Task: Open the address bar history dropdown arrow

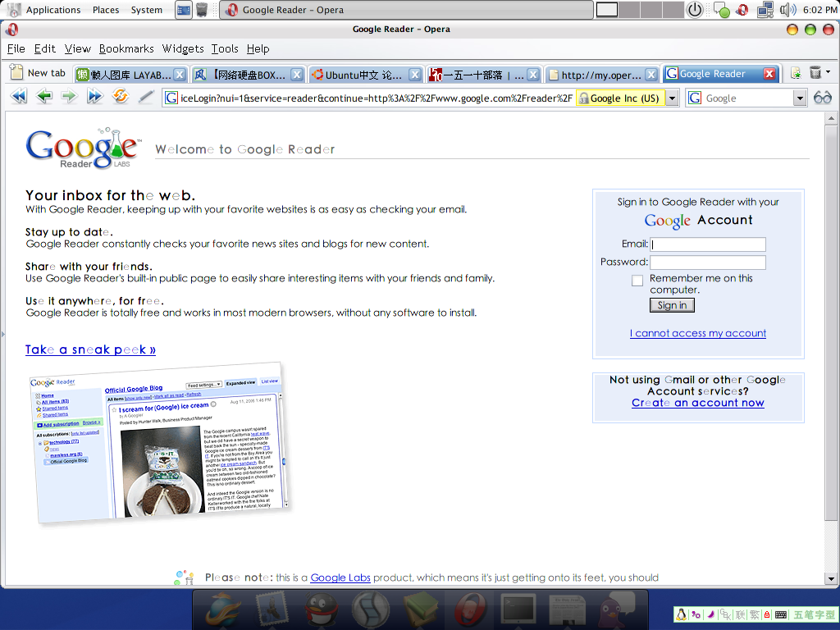Action: (672, 98)
